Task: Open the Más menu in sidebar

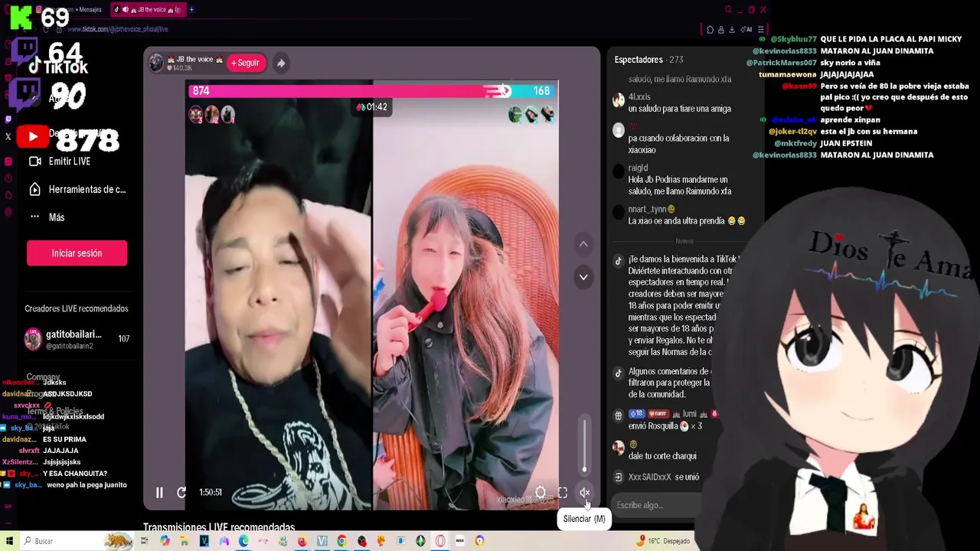Action: pos(47,217)
